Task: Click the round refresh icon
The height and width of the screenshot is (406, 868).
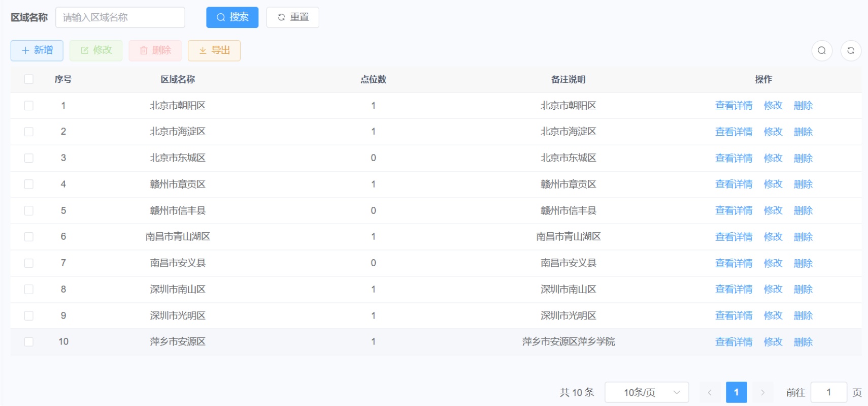Action: [850, 50]
